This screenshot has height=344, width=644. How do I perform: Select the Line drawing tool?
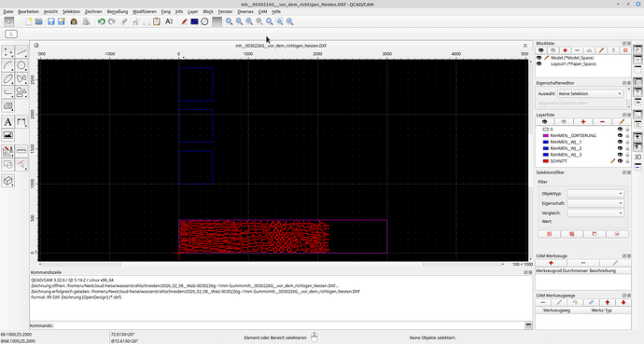pos(21,52)
